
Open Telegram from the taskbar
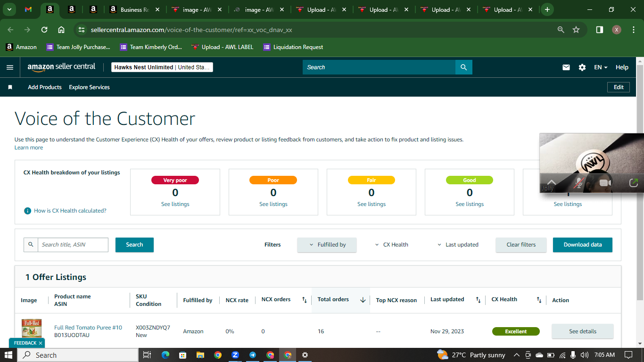(x=253, y=355)
